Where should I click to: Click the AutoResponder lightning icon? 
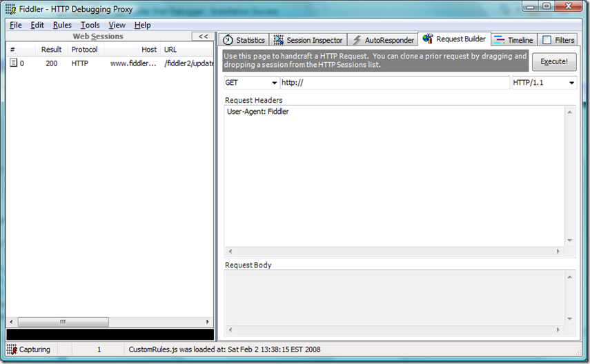pos(357,40)
